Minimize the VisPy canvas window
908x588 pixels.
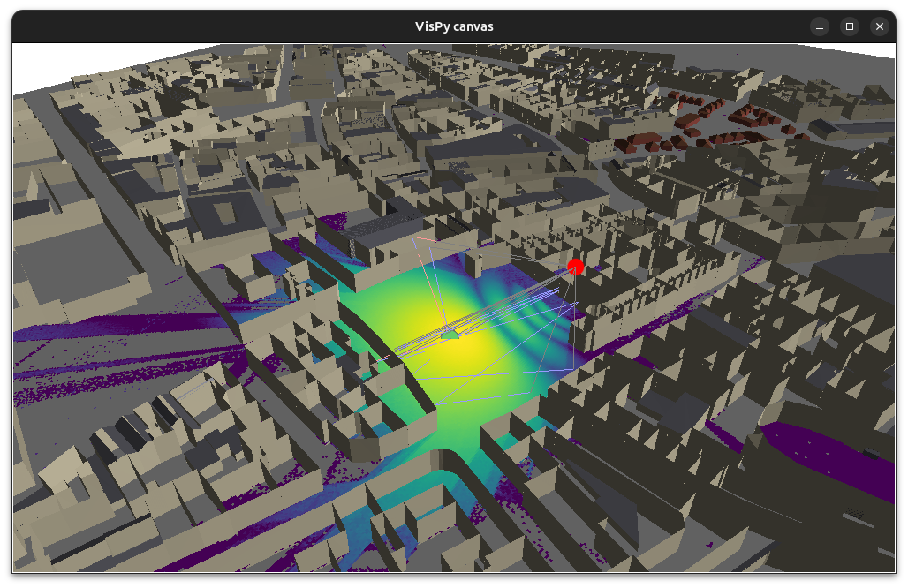(x=820, y=26)
